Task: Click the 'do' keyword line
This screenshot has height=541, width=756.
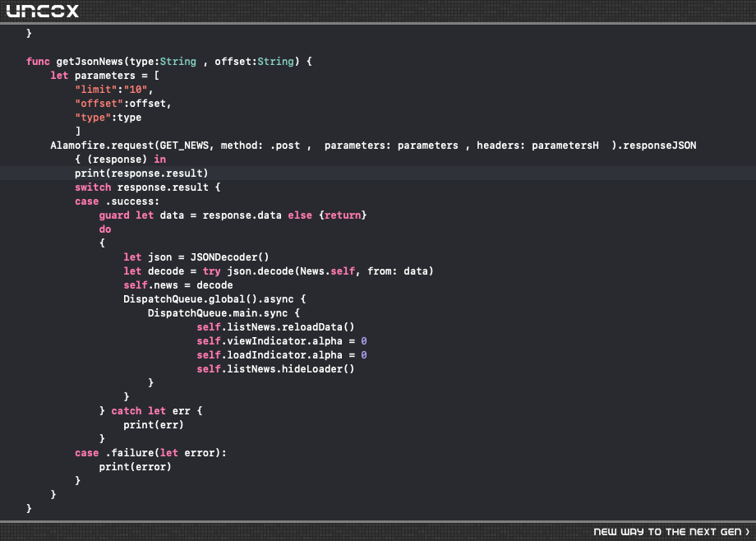Action: click(x=105, y=229)
